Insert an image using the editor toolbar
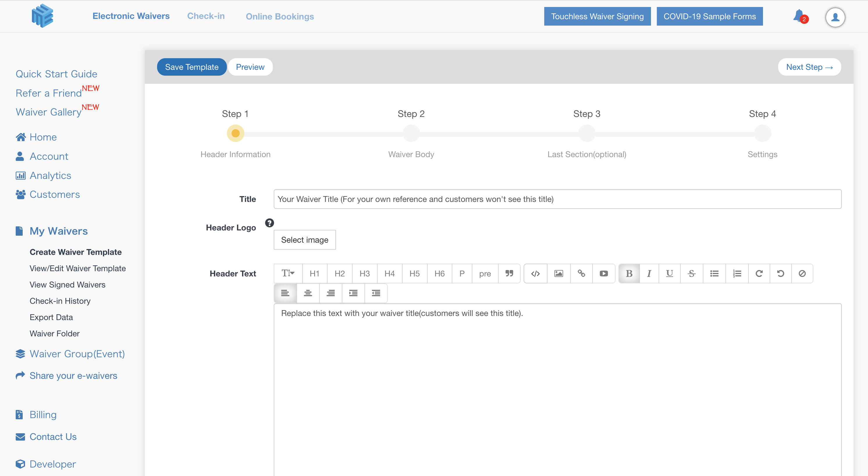Screen dimensions: 868x476 coord(558,273)
